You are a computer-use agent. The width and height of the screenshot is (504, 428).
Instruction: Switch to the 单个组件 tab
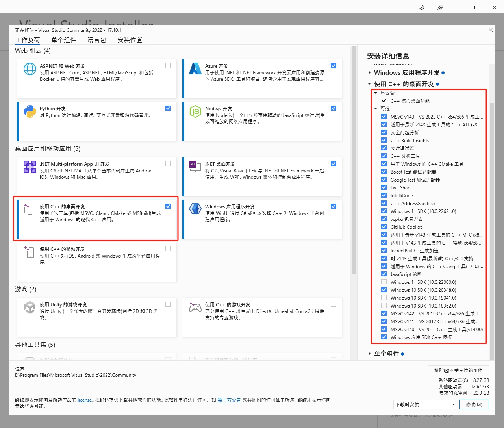[x=64, y=40]
